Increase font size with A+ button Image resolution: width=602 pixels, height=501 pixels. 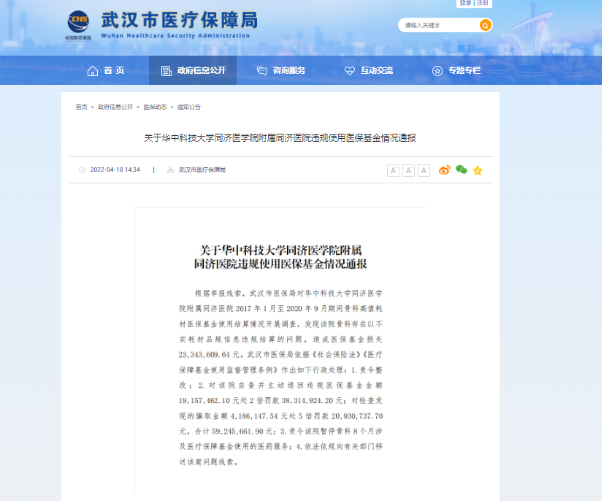393,170
